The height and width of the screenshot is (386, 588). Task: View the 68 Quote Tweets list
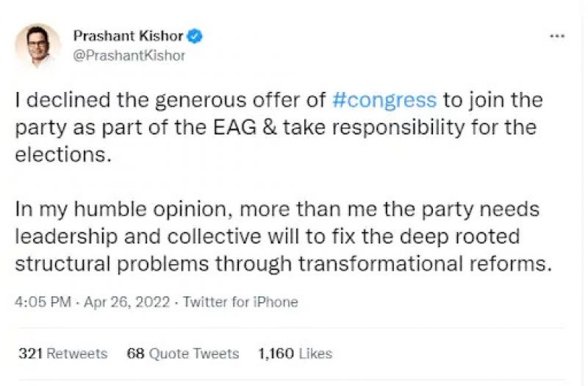[183, 354]
